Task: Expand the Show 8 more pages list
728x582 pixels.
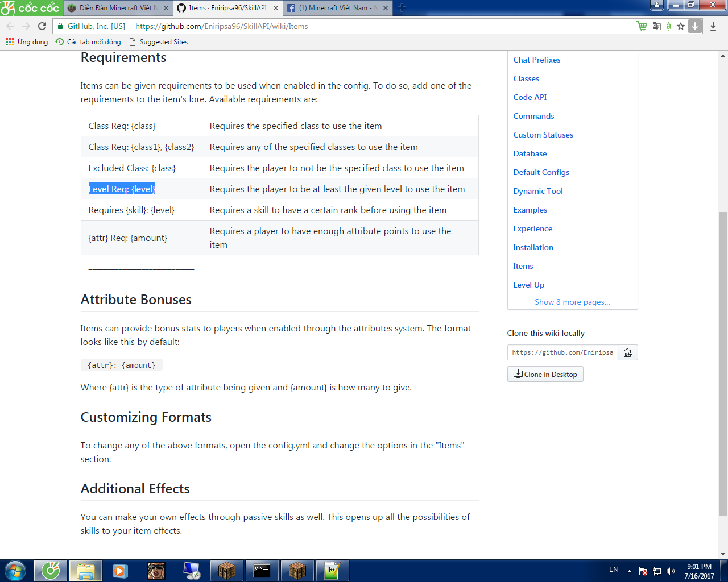Action: 572,302
